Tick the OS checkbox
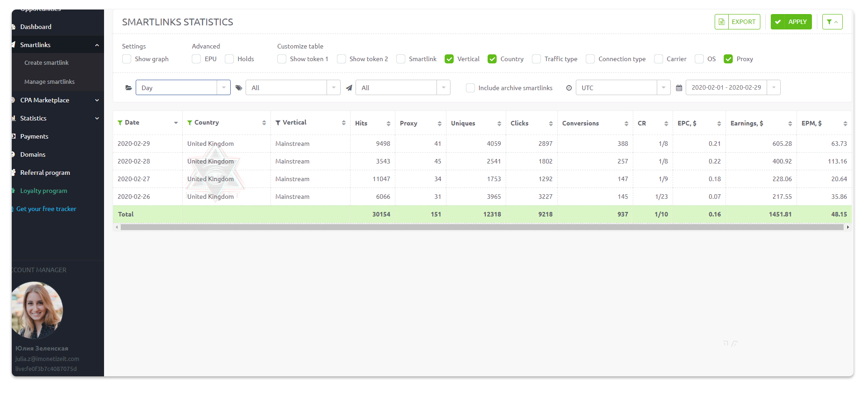The width and height of the screenshot is (868, 394). [699, 59]
